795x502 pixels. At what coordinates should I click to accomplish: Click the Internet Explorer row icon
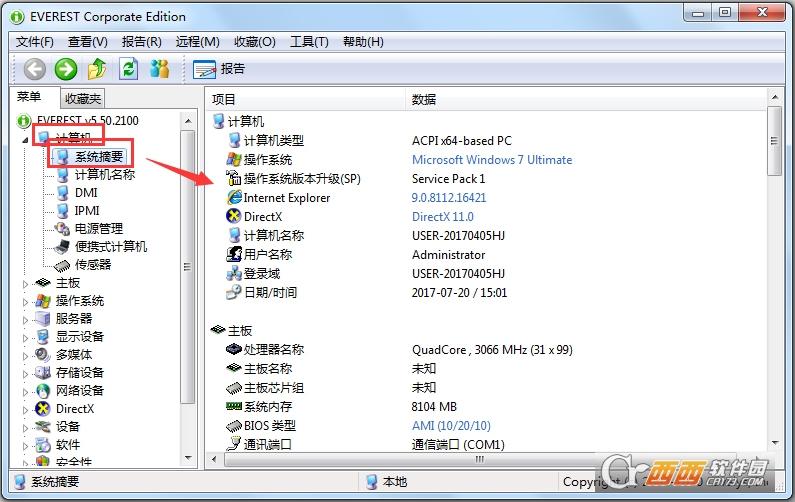[234, 197]
